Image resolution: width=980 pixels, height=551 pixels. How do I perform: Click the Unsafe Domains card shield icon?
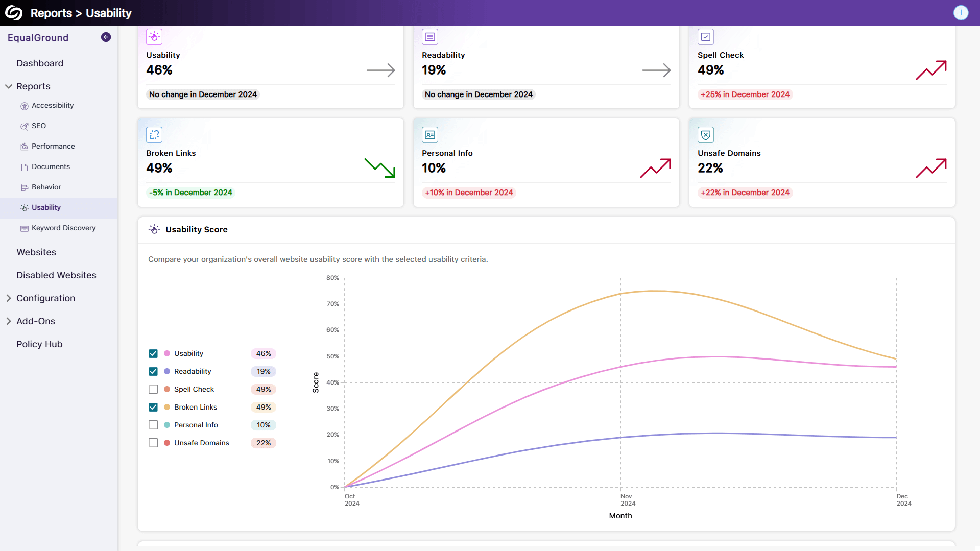(x=706, y=135)
